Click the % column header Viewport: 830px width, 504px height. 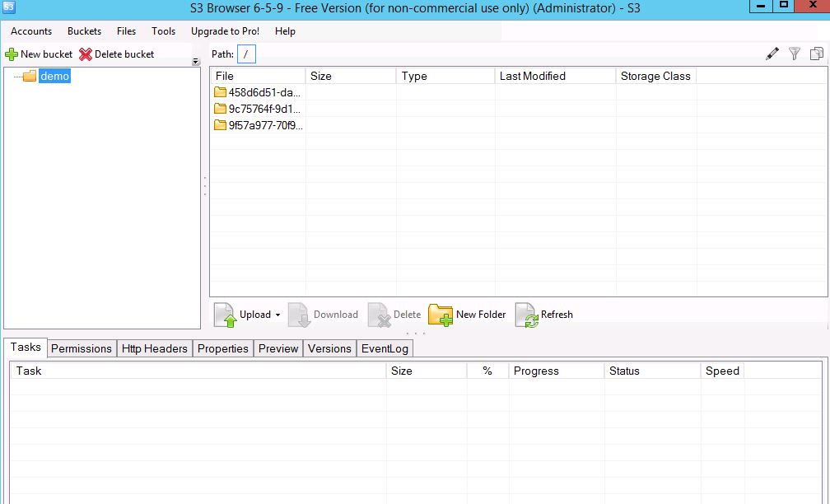click(x=487, y=371)
